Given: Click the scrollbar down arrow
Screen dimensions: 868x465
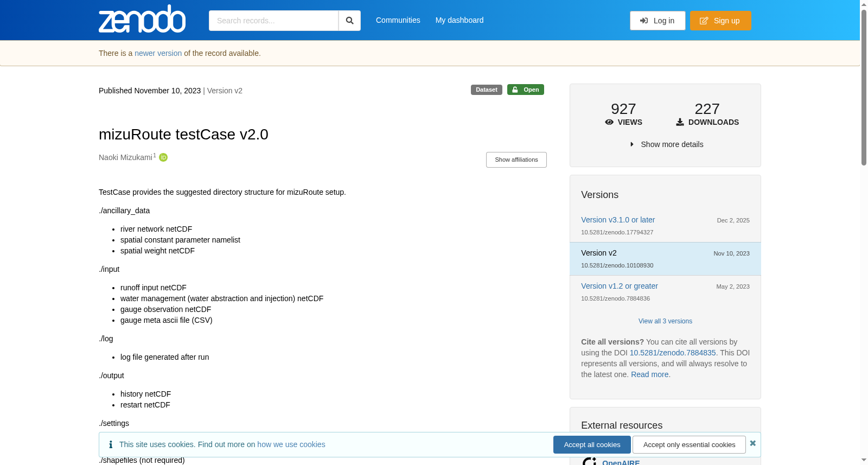Looking at the screenshot, I should 864,461.
